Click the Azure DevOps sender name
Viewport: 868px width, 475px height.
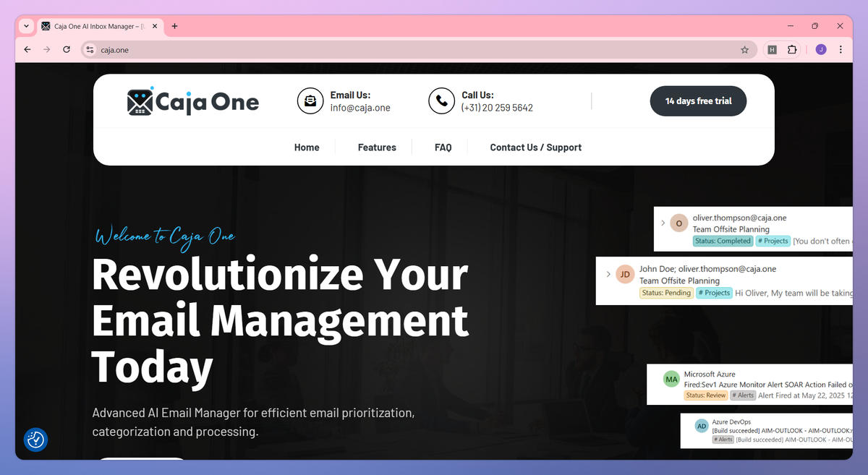(731, 421)
